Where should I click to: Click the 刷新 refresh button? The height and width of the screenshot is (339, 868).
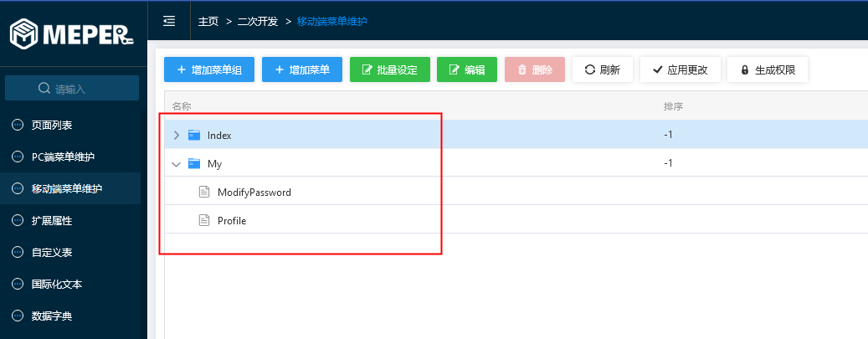[603, 69]
